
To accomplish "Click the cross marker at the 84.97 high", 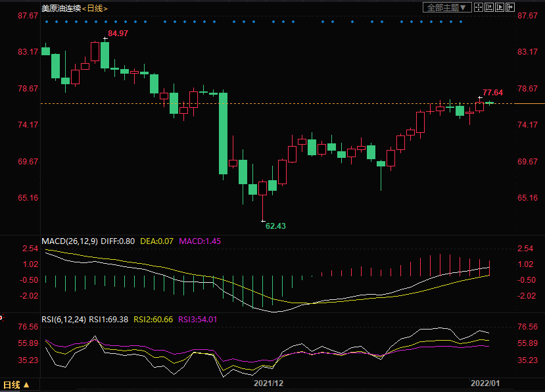I will pos(105,39).
